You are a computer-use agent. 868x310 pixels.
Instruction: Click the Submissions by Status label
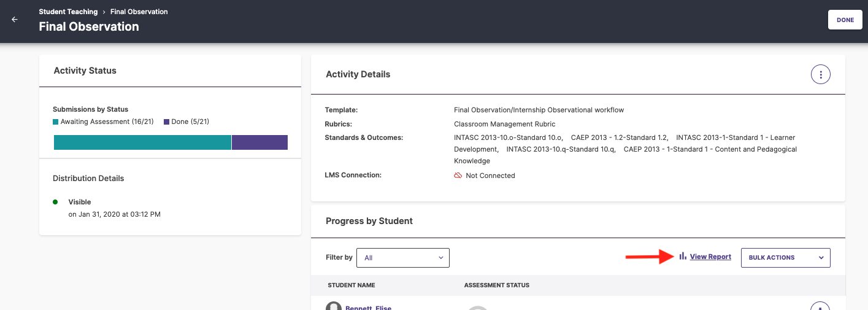90,109
